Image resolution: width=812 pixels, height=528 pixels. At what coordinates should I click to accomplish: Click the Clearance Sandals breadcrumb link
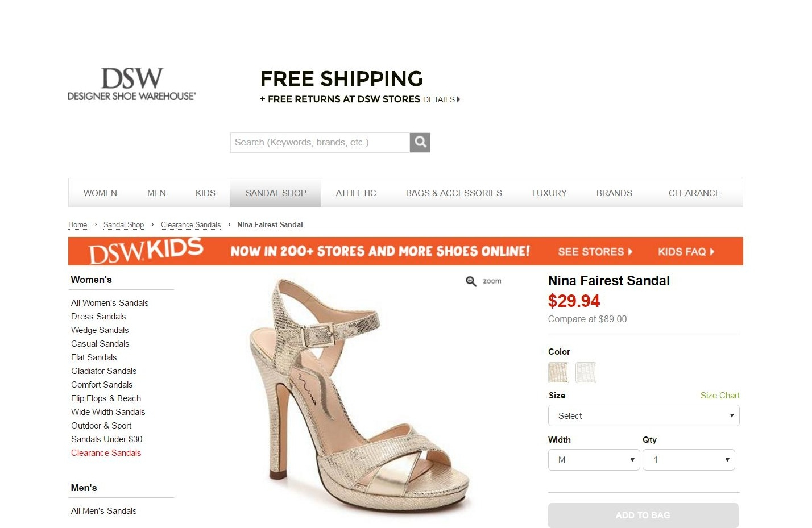tap(190, 225)
